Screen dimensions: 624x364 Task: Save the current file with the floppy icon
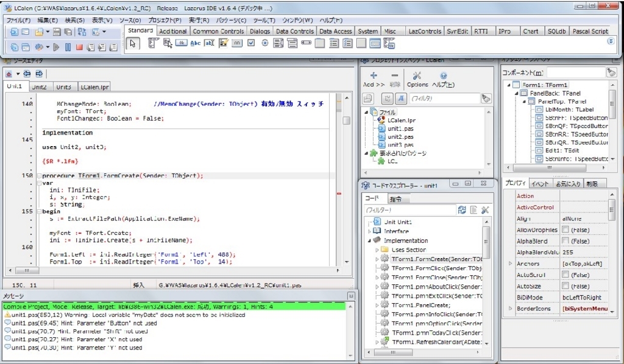[57, 32]
